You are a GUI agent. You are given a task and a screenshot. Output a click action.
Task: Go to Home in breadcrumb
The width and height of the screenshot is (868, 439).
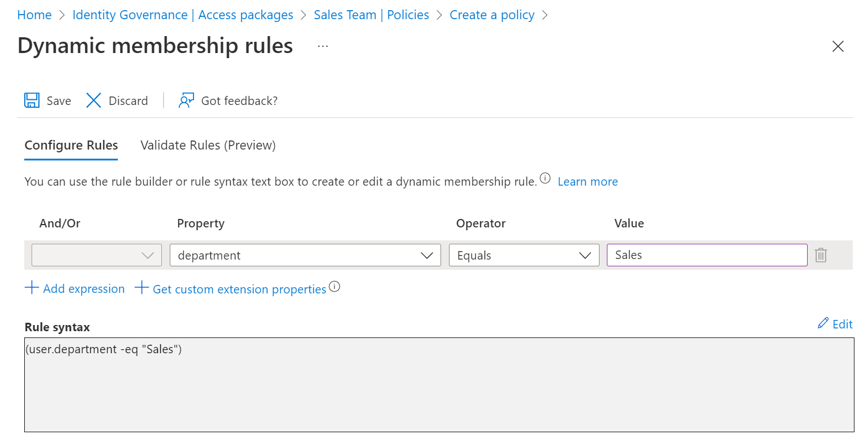(x=34, y=15)
